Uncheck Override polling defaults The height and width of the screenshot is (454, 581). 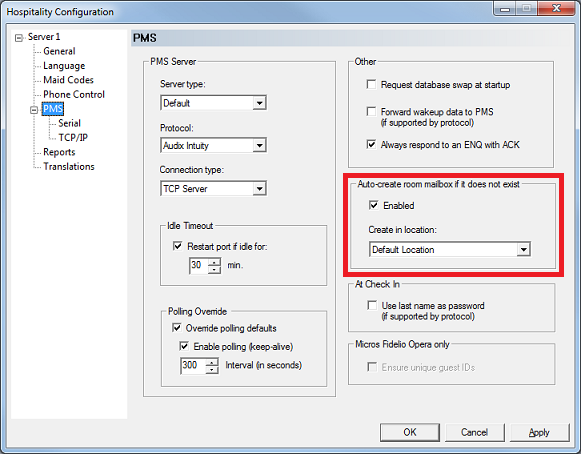coord(177,328)
